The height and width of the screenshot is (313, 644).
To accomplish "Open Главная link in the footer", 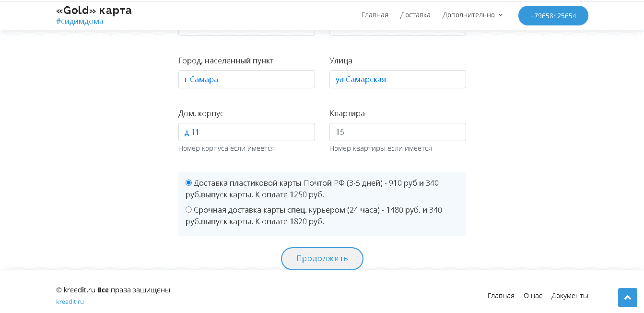I will 501,296.
